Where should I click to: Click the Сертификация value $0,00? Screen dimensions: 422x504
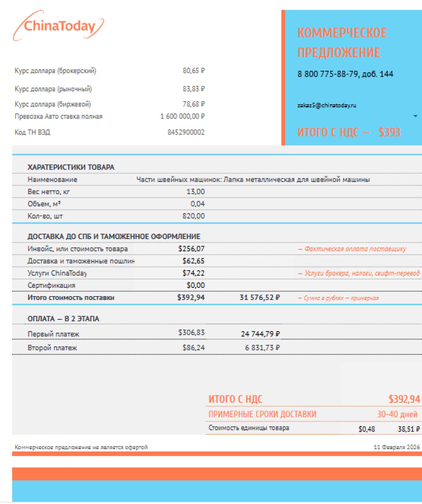pos(195,285)
